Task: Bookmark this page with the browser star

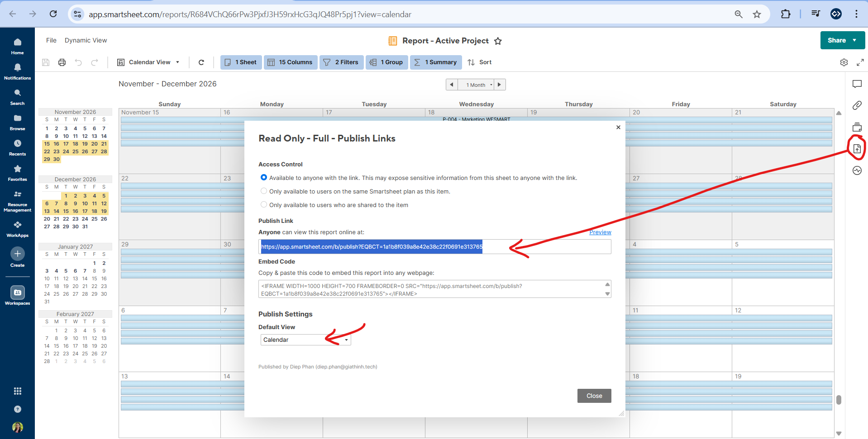Action: [757, 14]
